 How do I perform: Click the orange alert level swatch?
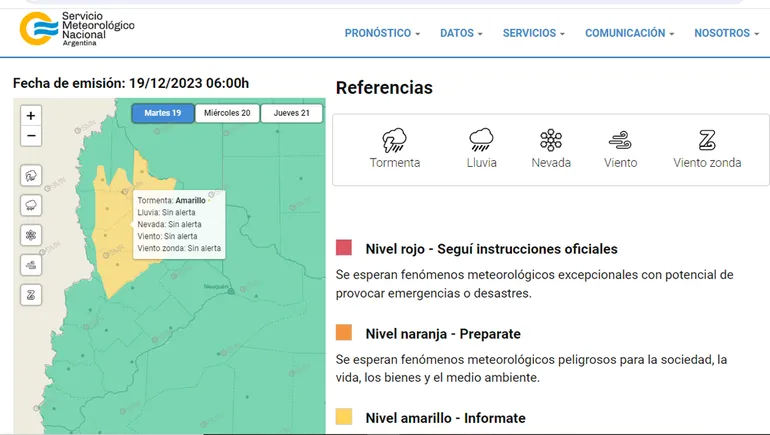coord(344,332)
